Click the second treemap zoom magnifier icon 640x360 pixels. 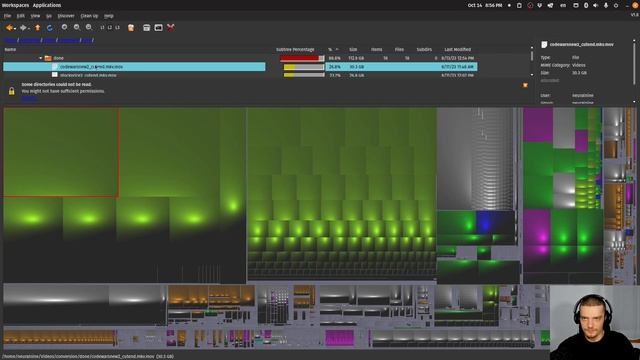[x=77, y=27]
